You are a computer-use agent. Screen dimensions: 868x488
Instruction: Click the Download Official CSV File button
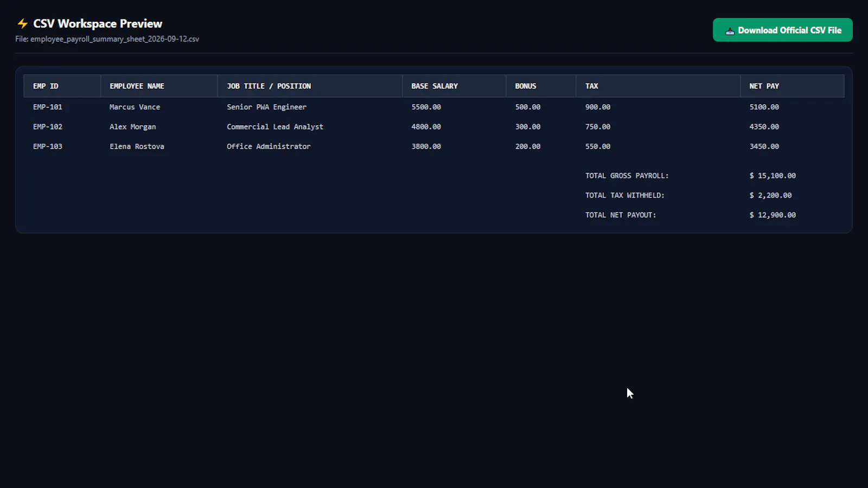pos(782,30)
